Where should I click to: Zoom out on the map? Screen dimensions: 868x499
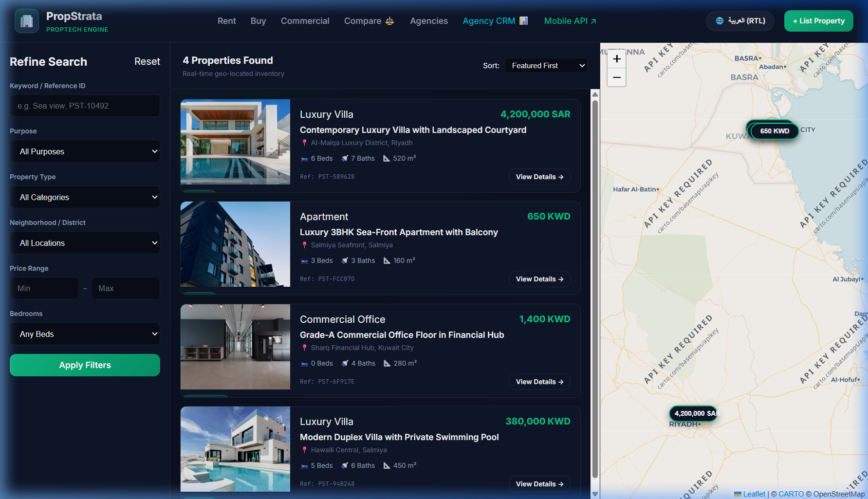click(617, 77)
